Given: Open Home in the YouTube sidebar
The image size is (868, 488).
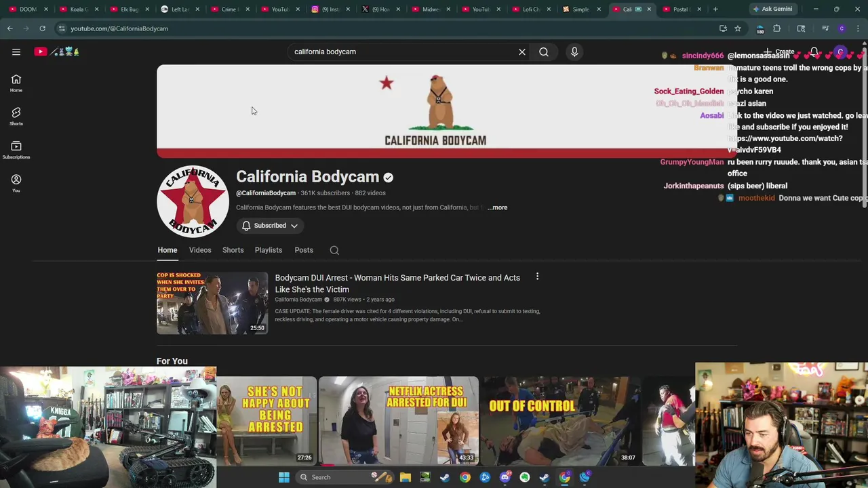Looking at the screenshot, I should (16, 83).
